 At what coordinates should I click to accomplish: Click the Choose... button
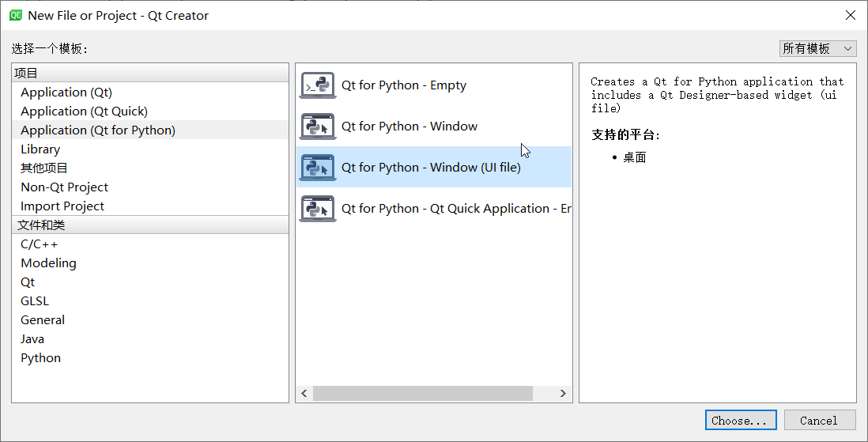pyautogui.click(x=741, y=421)
